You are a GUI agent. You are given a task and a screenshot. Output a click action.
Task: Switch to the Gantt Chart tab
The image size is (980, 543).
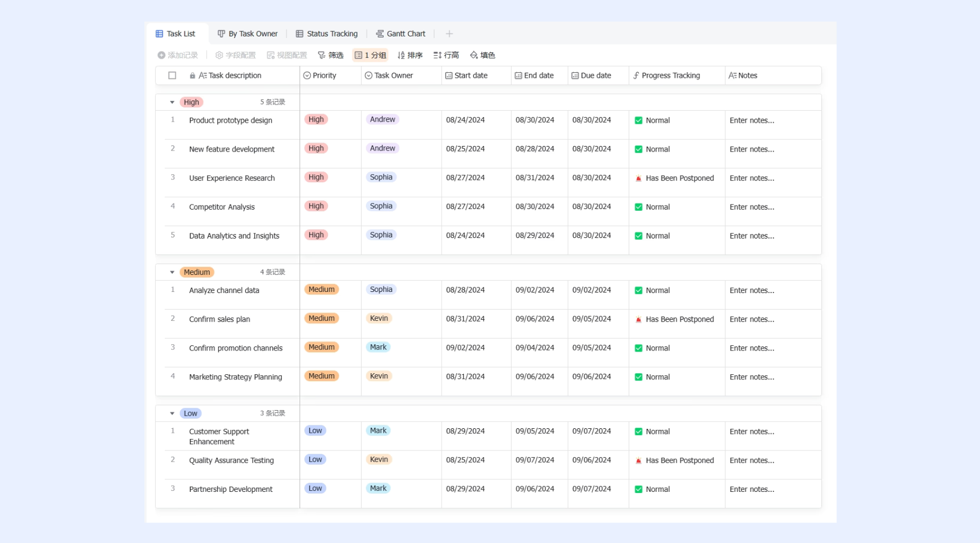pos(400,34)
